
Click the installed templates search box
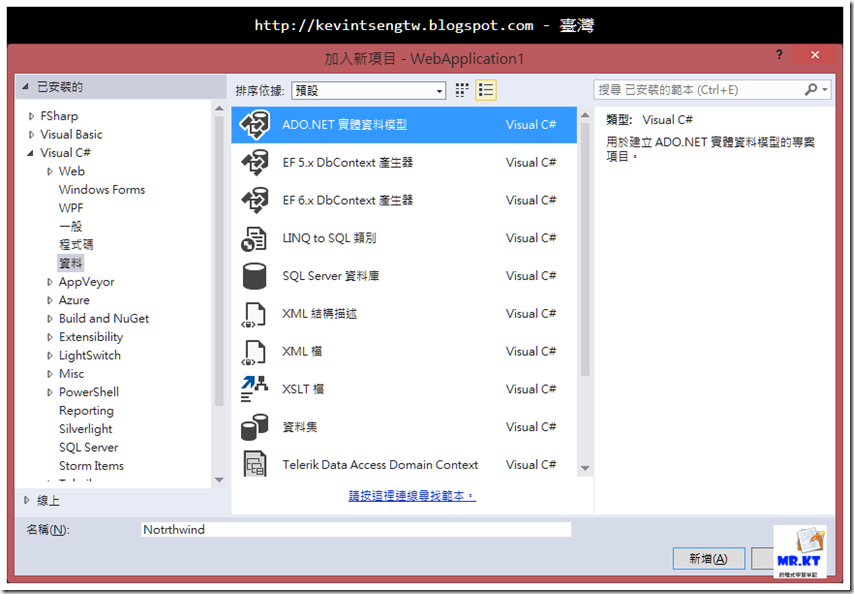click(x=698, y=89)
